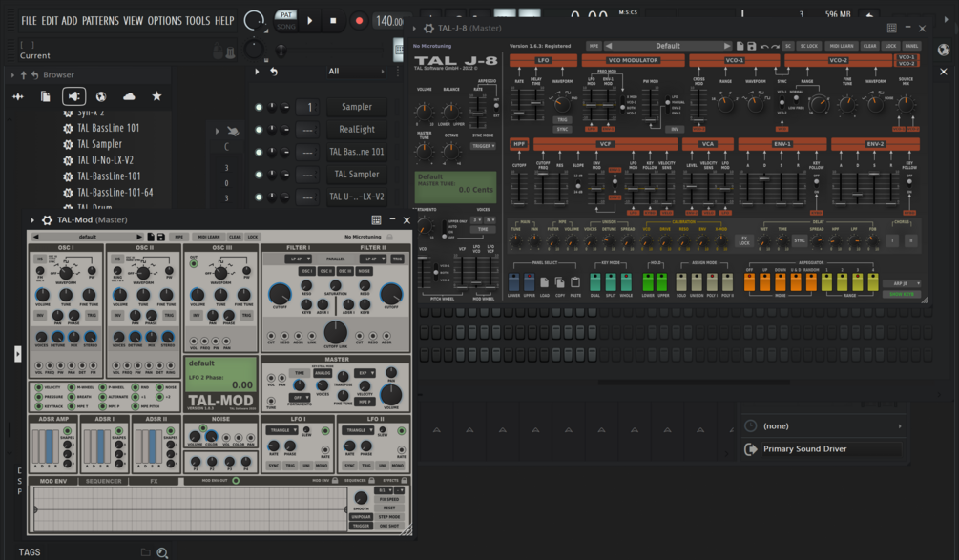
Task: Open Filter I LP 4P type dropdown
Action: tap(300, 259)
